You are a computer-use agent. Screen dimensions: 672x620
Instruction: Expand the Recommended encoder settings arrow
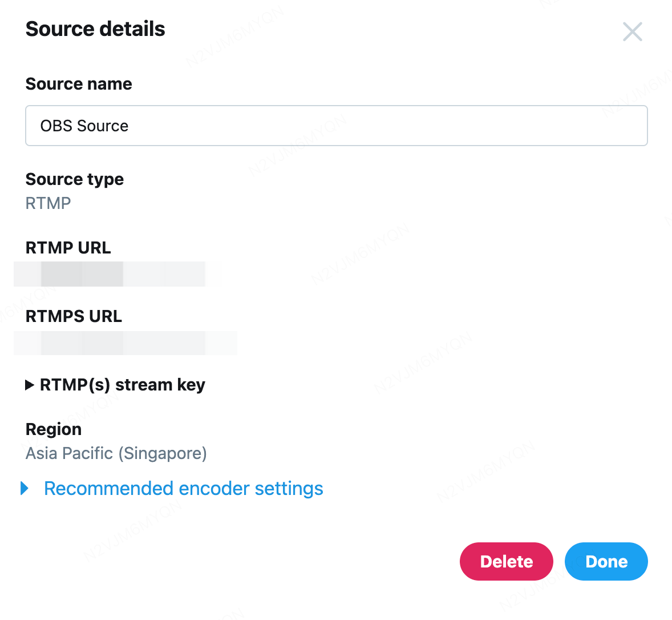tap(25, 489)
